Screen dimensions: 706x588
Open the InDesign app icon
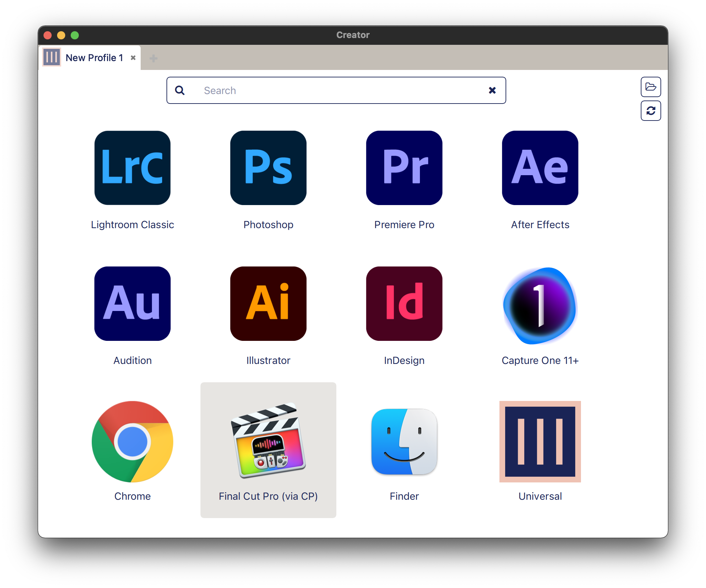point(404,304)
